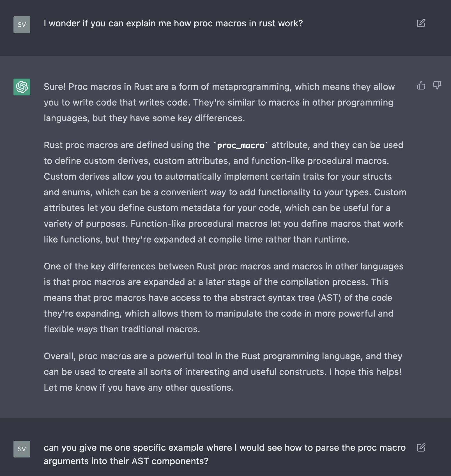
Task: Select the "I wonder if you can explain" message
Action: click(173, 23)
